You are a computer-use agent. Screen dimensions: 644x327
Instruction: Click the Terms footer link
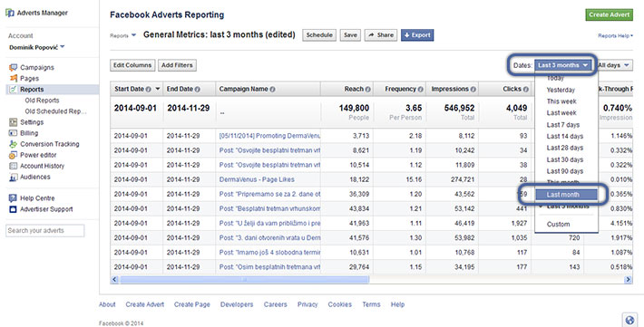(x=371, y=304)
